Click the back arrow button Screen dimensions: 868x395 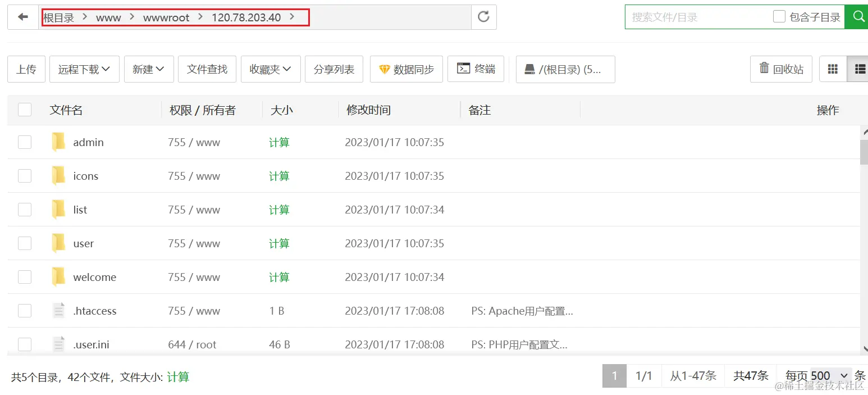[23, 17]
